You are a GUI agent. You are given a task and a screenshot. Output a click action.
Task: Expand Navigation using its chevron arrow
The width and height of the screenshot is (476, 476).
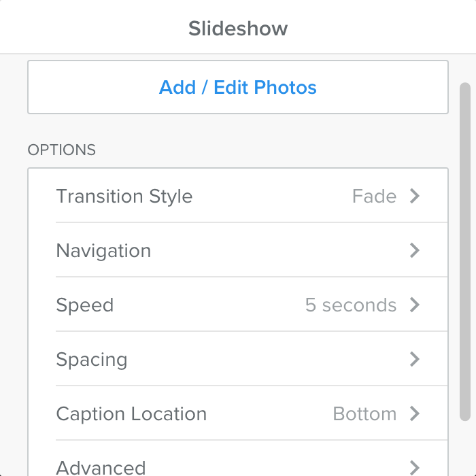415,251
